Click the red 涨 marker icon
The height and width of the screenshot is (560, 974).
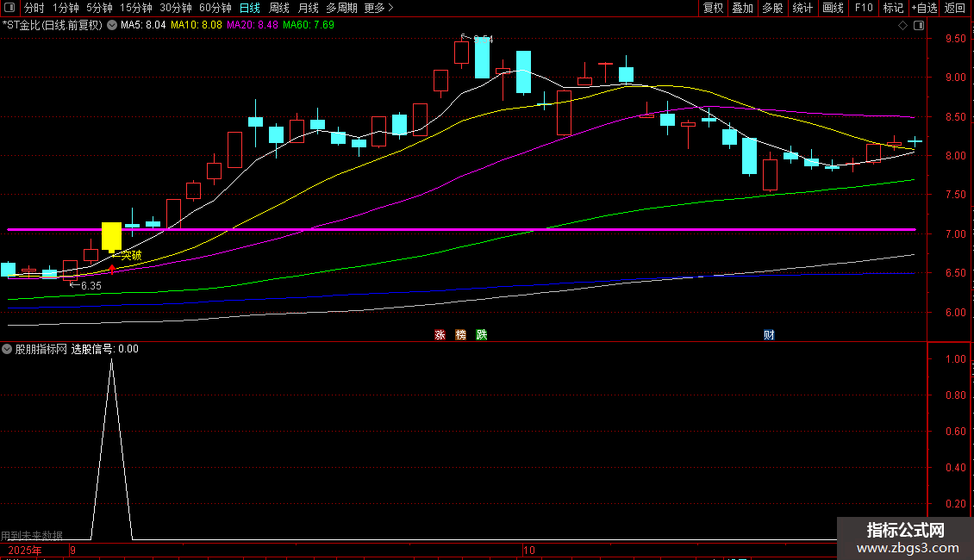coord(440,334)
